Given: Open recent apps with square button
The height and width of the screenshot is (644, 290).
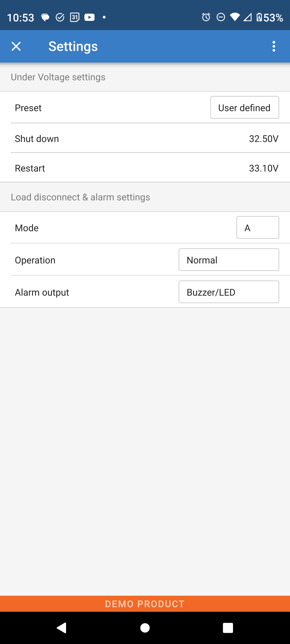Looking at the screenshot, I should pos(228,628).
